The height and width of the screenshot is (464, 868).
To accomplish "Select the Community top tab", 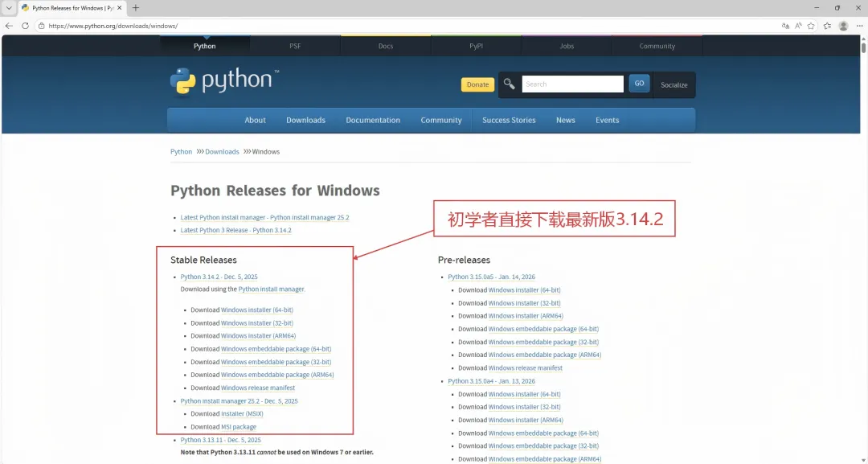I will click(x=657, y=46).
